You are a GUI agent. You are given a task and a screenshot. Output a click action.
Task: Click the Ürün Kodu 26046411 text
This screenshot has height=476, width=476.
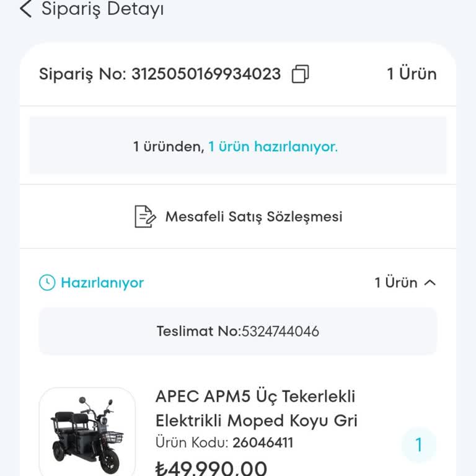coord(224,443)
